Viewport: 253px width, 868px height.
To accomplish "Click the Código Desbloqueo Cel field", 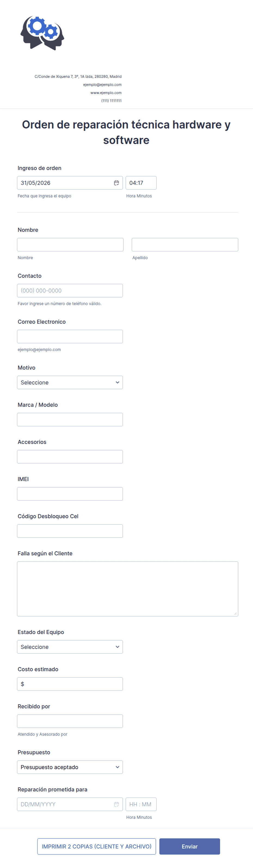I will tap(70, 531).
